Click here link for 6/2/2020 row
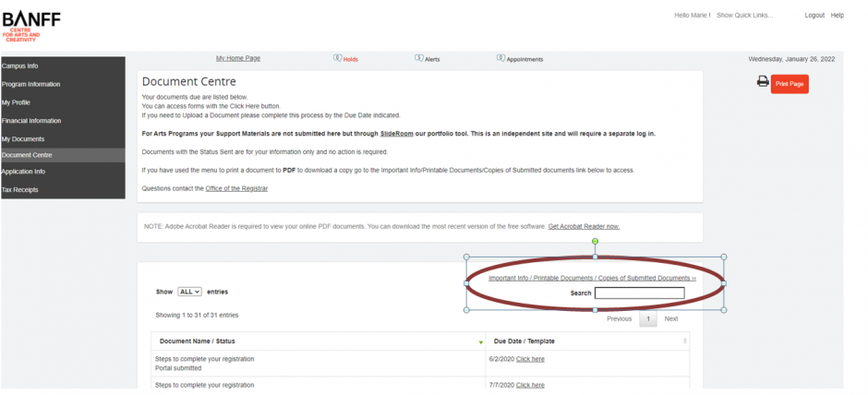The image size is (868, 395). [530, 359]
